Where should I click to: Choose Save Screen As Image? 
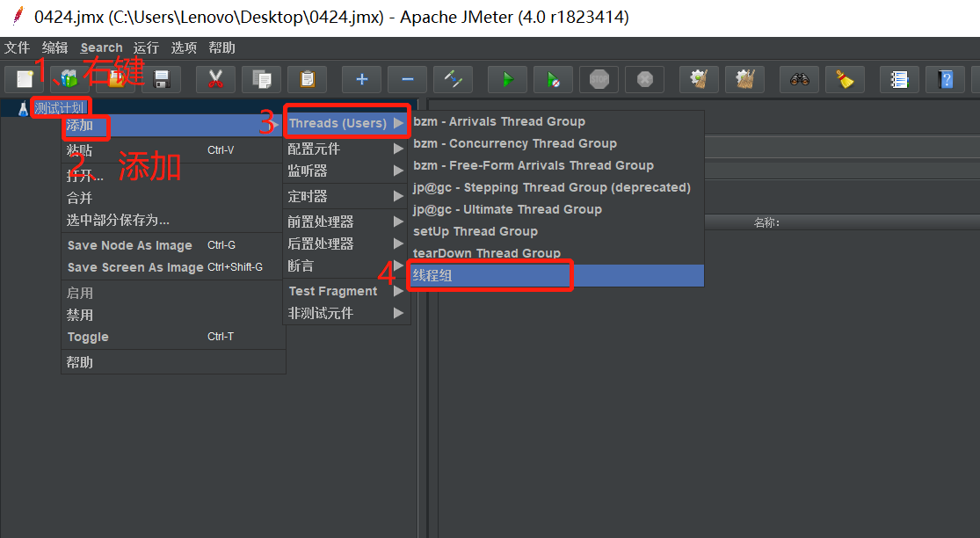click(x=173, y=267)
